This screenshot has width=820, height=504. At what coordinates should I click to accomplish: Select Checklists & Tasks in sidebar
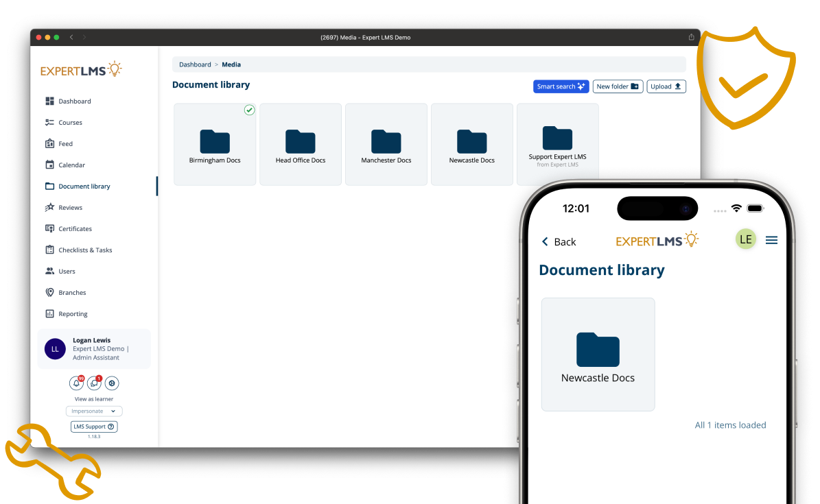85,250
